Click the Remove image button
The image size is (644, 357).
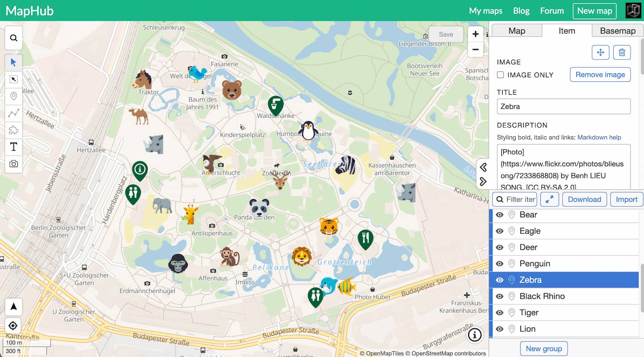point(600,75)
